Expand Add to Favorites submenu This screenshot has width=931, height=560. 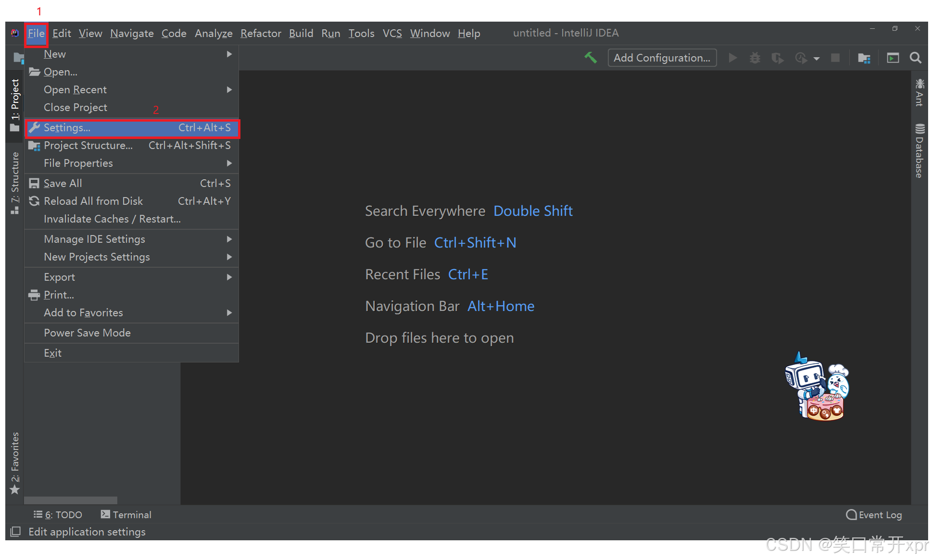pyautogui.click(x=131, y=313)
